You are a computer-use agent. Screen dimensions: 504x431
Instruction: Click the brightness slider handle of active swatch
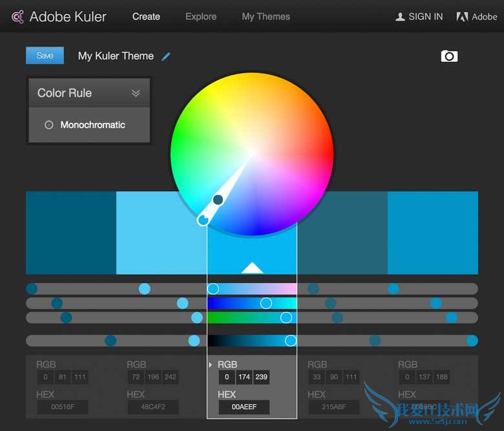point(291,341)
